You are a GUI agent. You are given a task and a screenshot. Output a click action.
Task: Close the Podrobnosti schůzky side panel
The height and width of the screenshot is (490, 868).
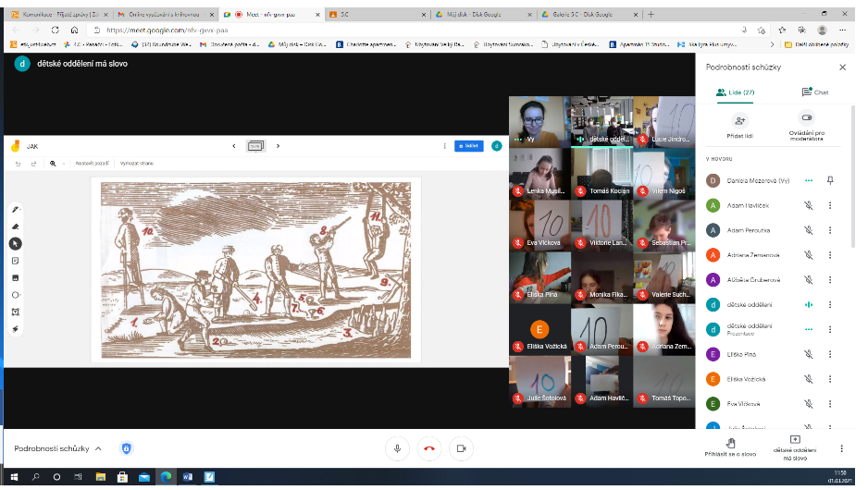(x=842, y=67)
